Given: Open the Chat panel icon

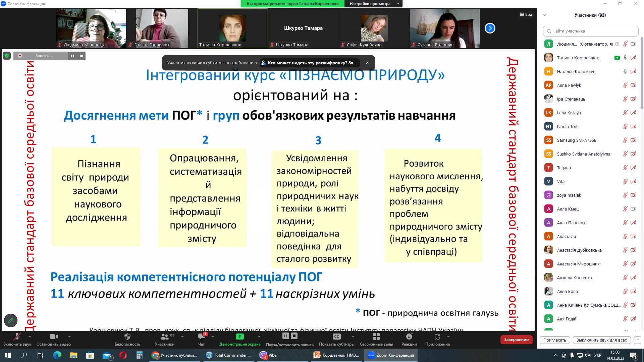Looking at the screenshot, I should click(x=201, y=337).
